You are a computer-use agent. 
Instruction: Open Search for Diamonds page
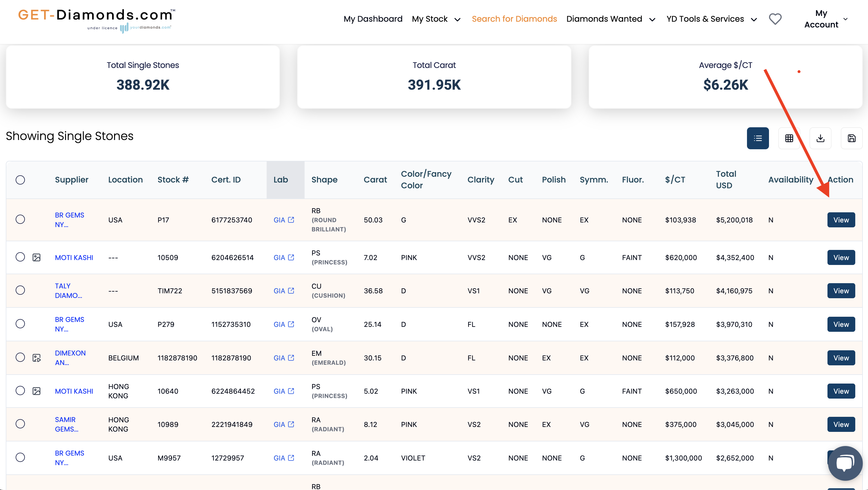click(x=514, y=19)
